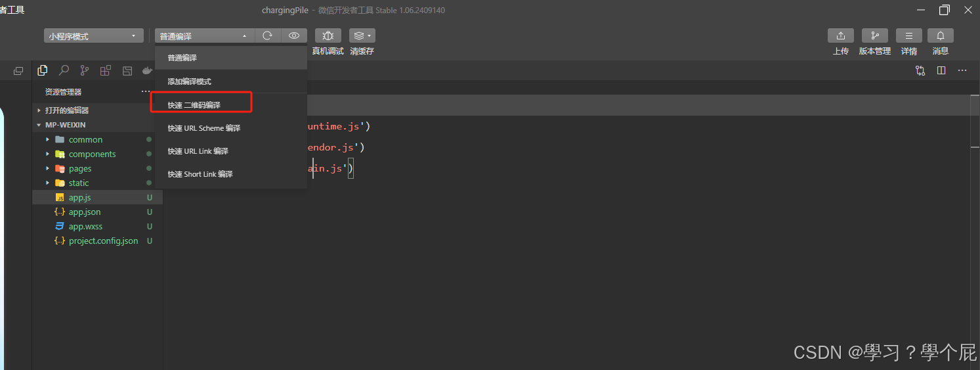Choose 快速 URL Link 编译
Image resolution: width=980 pixels, height=370 pixels.
pos(231,151)
